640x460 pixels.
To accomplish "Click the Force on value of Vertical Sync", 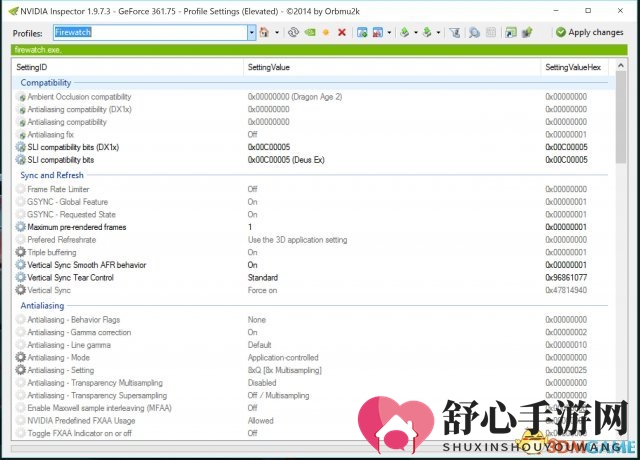I will 262,290.
